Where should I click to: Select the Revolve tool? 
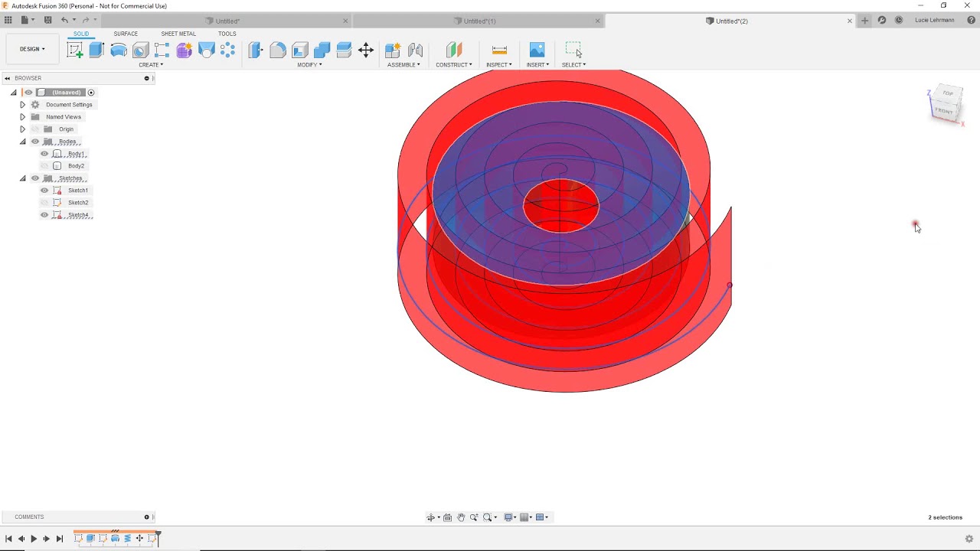tap(119, 51)
